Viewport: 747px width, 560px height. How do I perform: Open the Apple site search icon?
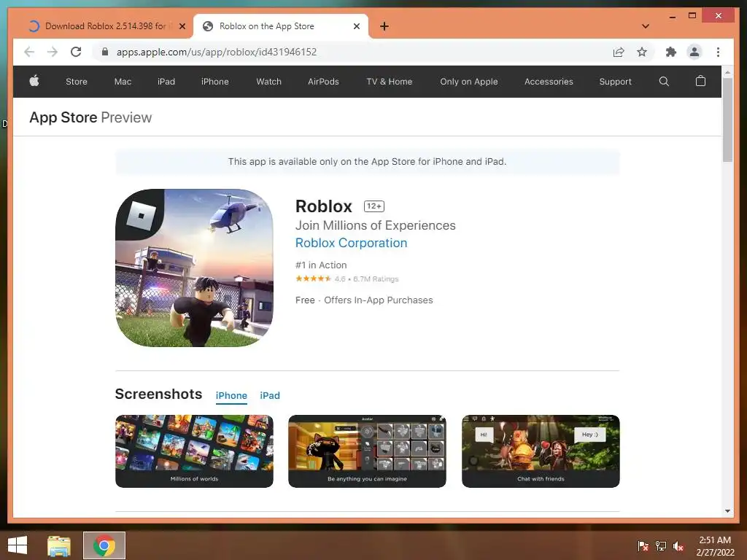664,82
